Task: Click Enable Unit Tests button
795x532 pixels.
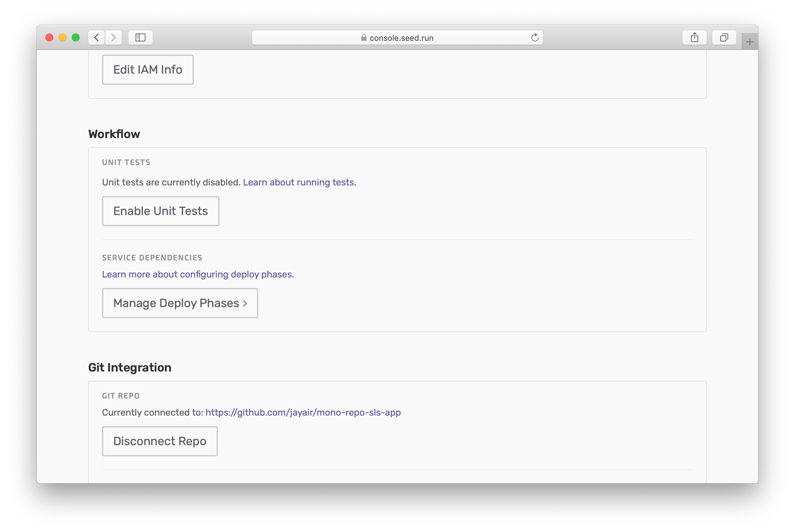Action: (161, 211)
